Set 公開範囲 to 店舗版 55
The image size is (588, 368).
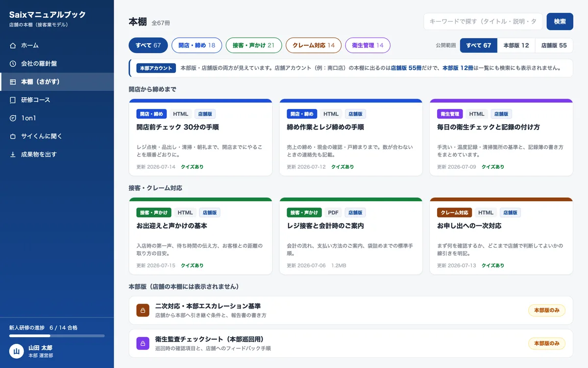point(554,45)
